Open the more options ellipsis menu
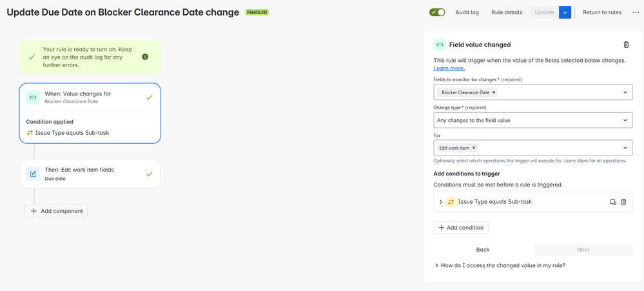Image resolution: width=644 pixels, height=291 pixels. [636, 12]
